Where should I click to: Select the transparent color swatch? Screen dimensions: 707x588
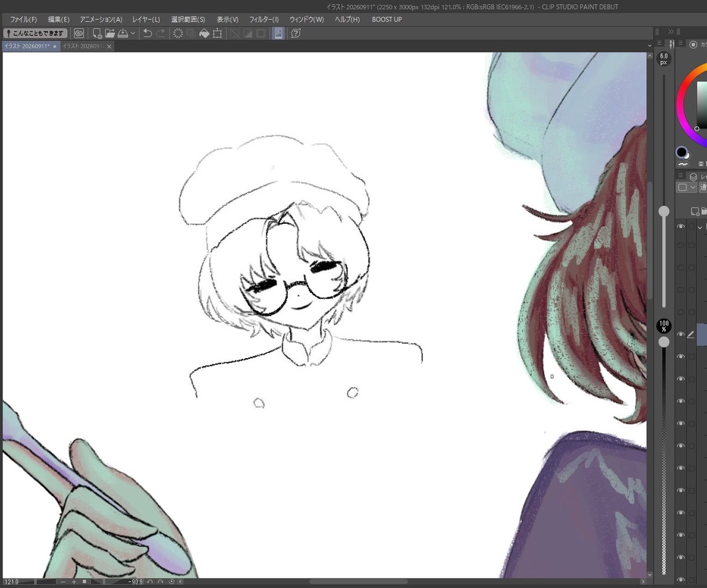pos(683,164)
